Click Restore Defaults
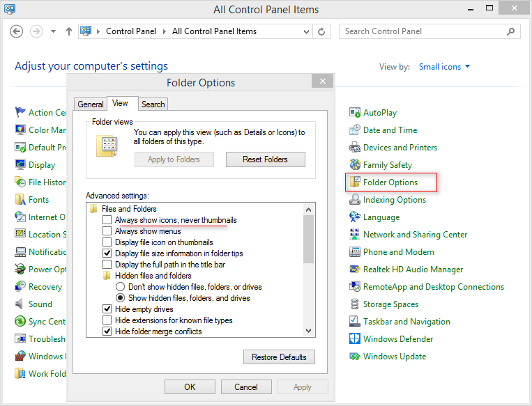Image resolution: width=532 pixels, height=406 pixels. tap(279, 357)
